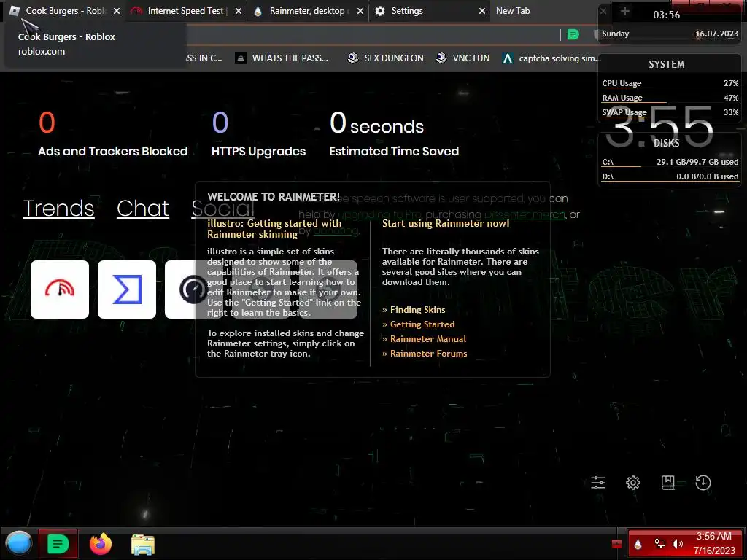Image resolution: width=747 pixels, height=560 pixels.
Task: Open the bookmarks book icon
Action: (x=668, y=483)
